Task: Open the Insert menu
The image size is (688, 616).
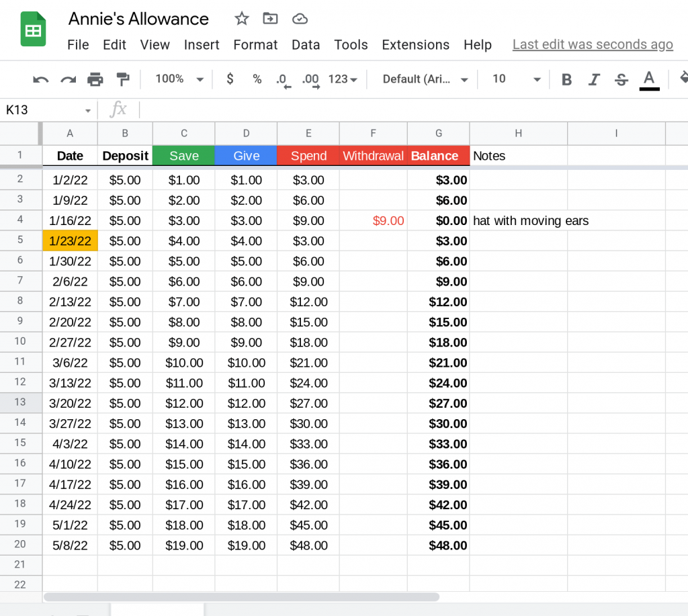Action: tap(202, 45)
